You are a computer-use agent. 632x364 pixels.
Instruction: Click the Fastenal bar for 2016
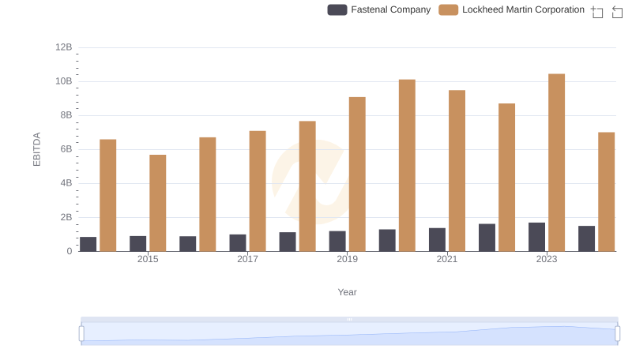click(188, 244)
